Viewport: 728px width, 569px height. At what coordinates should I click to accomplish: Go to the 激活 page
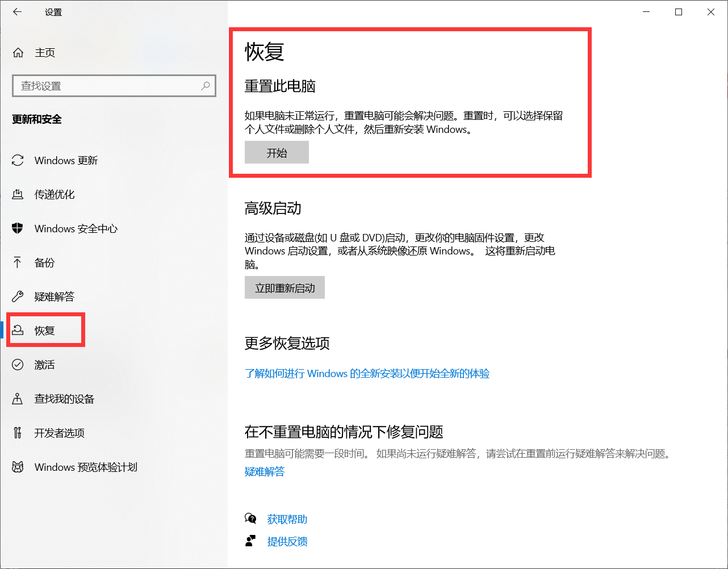coord(114,365)
